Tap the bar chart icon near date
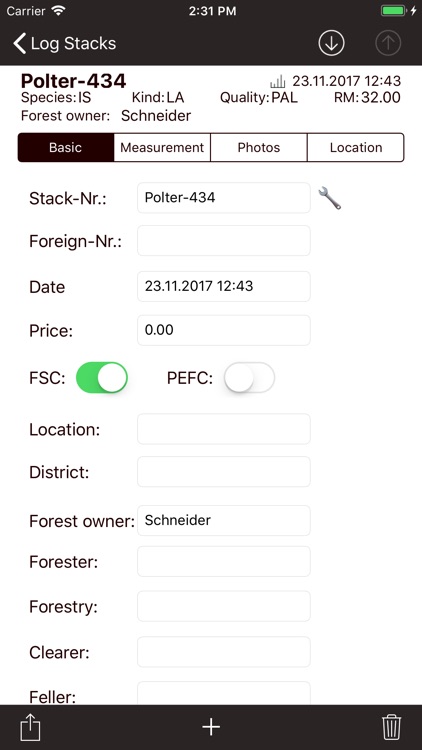This screenshot has width=422, height=750. point(278,82)
